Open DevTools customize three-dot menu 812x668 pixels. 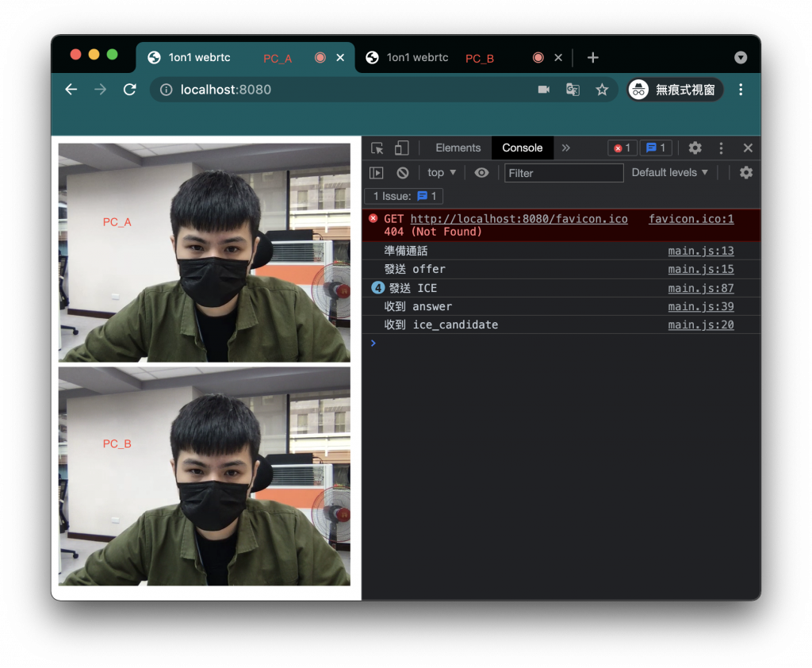721,148
